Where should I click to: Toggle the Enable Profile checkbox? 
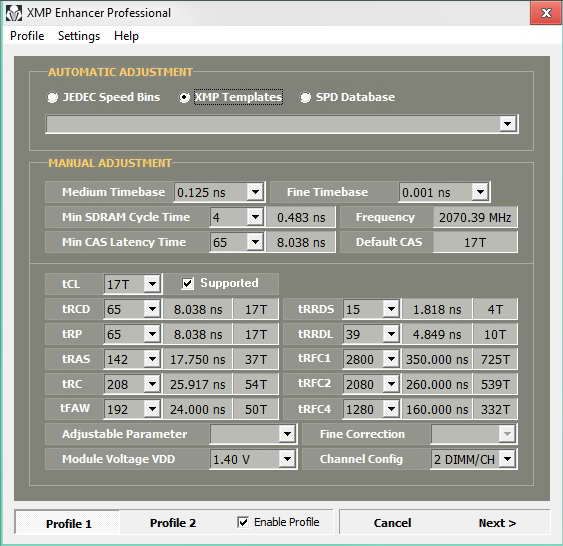[x=243, y=522]
